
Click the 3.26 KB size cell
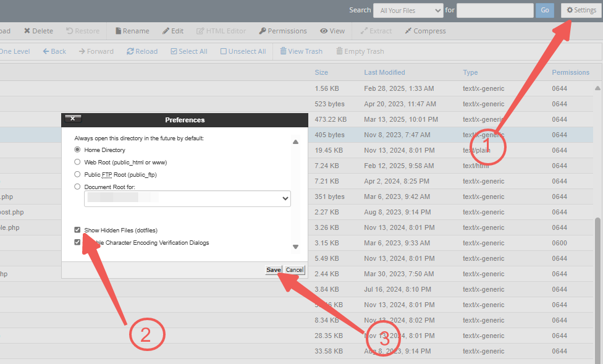tap(326, 227)
